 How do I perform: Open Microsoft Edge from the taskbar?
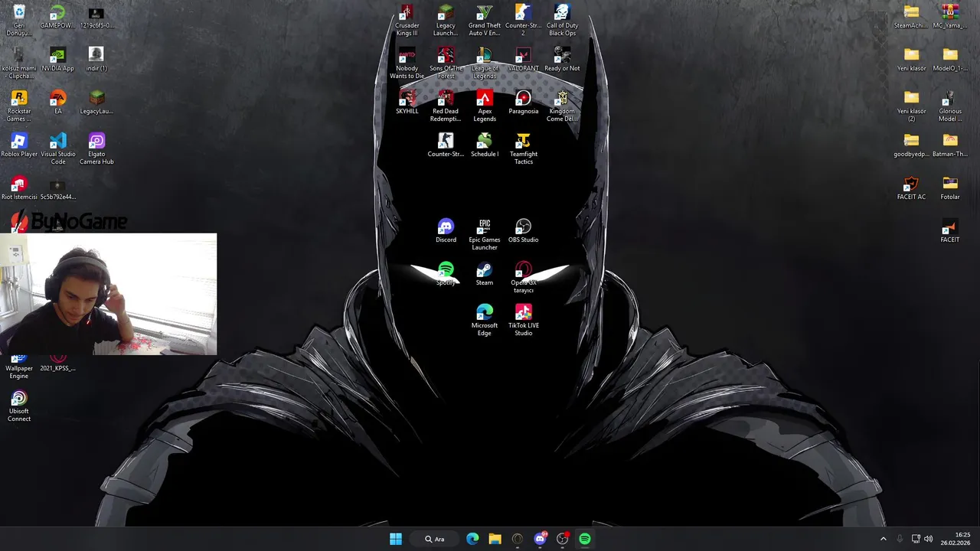[472, 539]
